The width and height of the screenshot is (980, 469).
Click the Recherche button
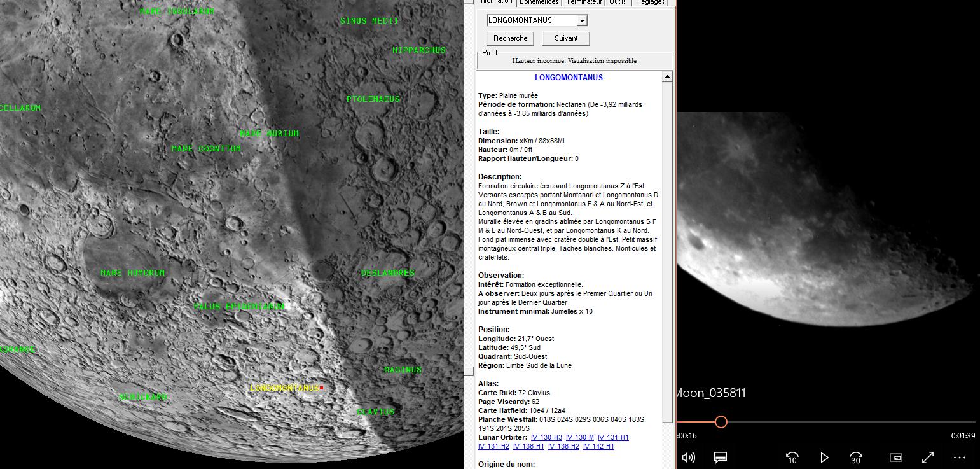pos(511,38)
